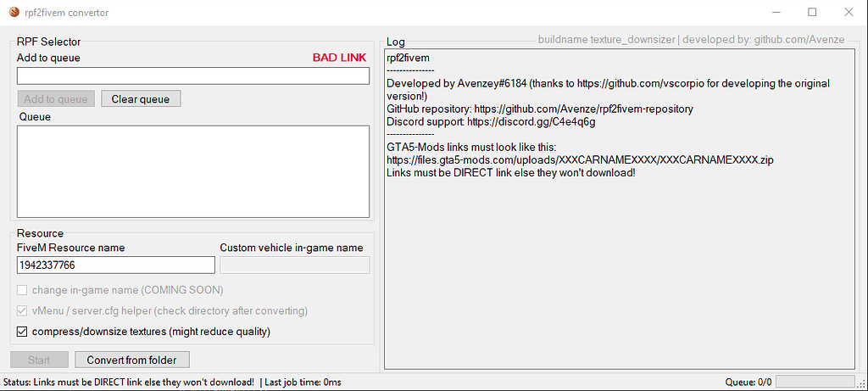868x391 pixels.
Task: Click the 'Links must be DIRECT' log line
Action: (x=510, y=173)
